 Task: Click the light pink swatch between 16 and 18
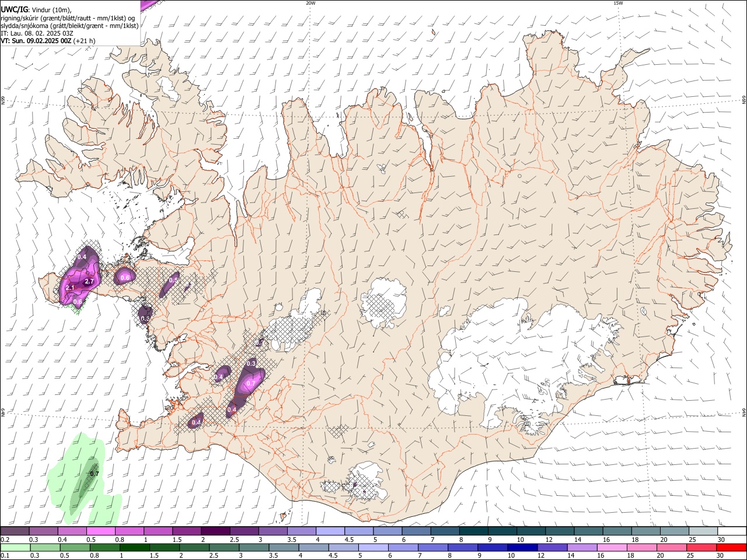pos(613,548)
